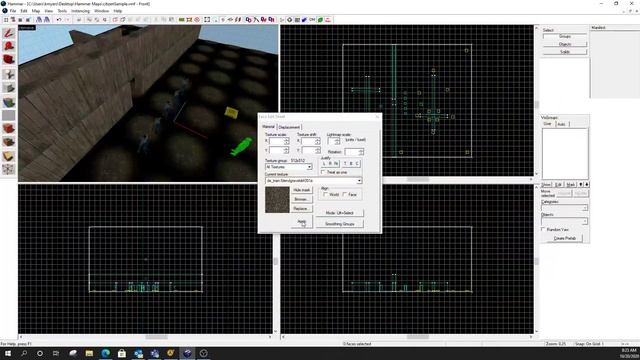Open the Map menu
640x360 pixels.
tap(36, 11)
